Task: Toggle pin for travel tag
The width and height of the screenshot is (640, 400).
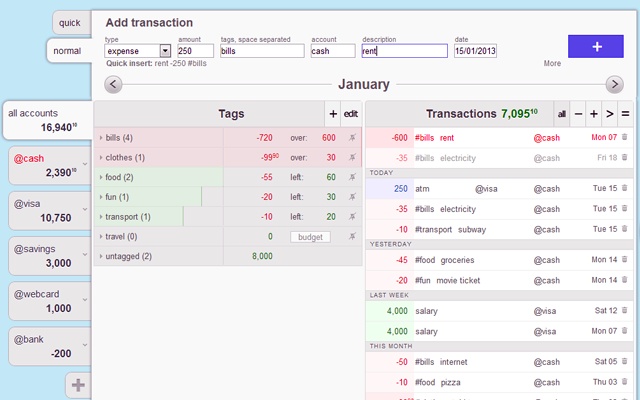Action: click(x=352, y=236)
